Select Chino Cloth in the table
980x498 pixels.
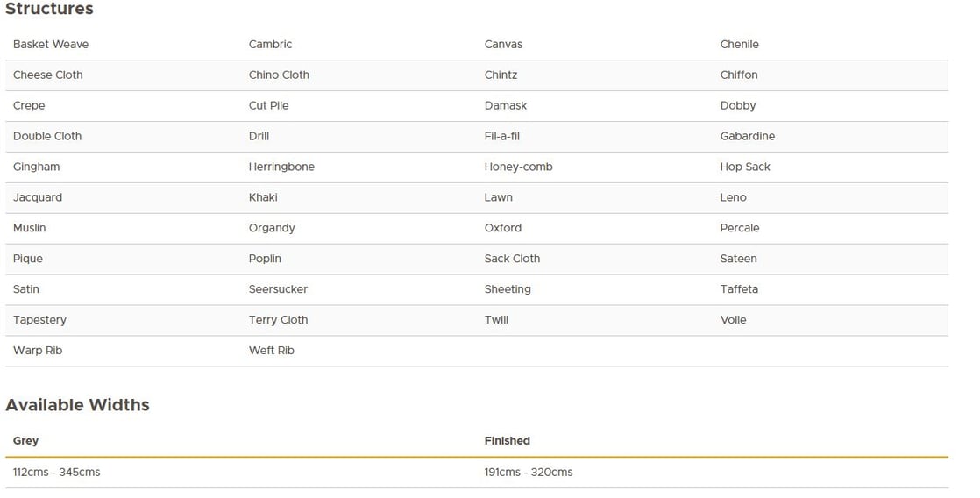click(x=279, y=75)
